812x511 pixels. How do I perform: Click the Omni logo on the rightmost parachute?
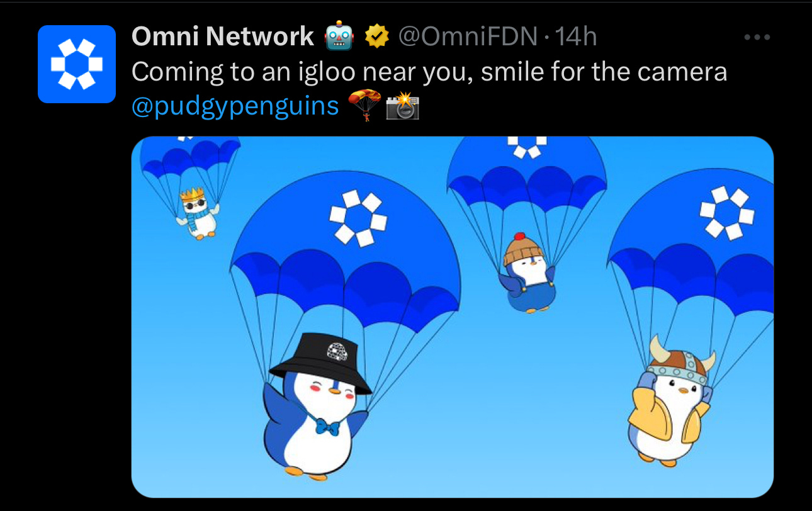[727, 212]
